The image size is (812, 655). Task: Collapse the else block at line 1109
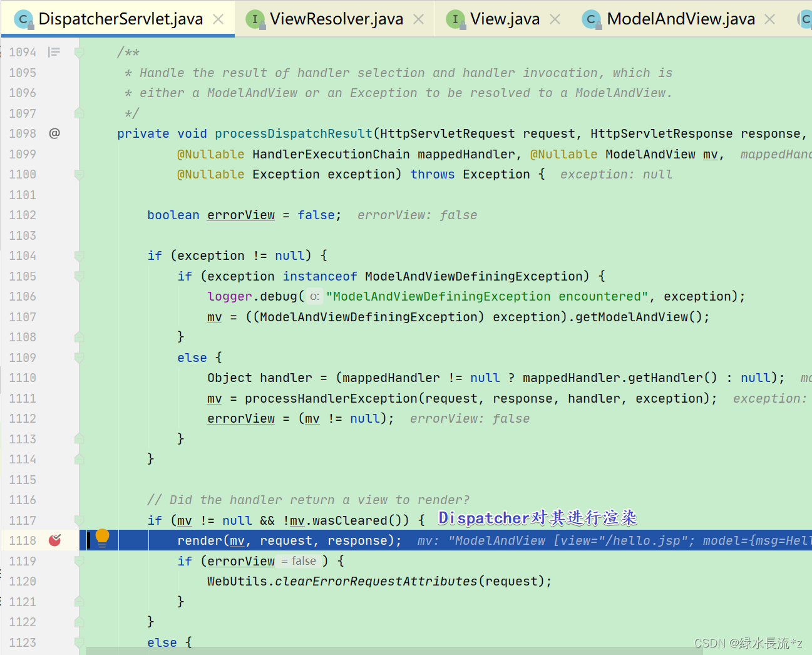point(79,358)
